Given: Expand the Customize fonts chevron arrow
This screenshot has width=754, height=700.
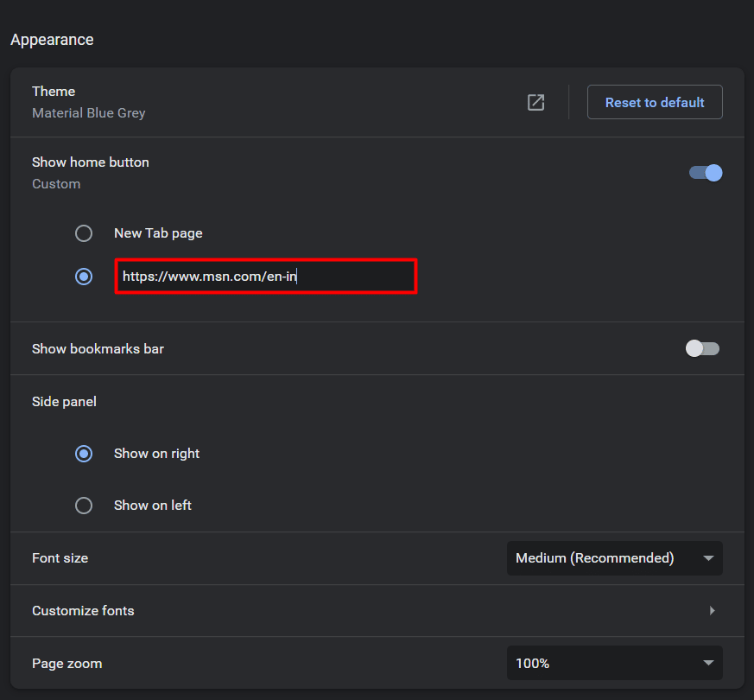Looking at the screenshot, I should 713,610.
